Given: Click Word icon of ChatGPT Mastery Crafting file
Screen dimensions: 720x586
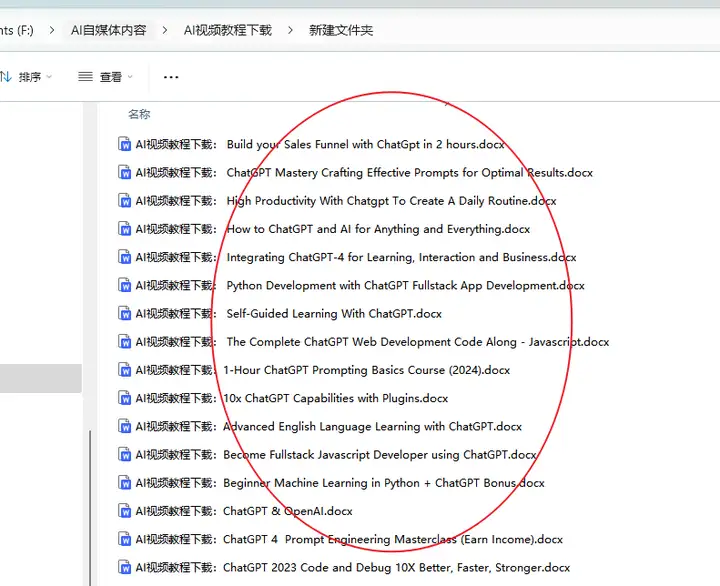Looking at the screenshot, I should pos(124,173).
